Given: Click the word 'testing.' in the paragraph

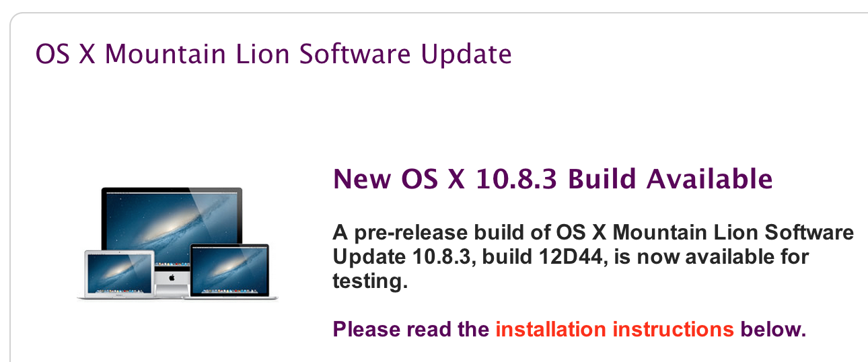Looking at the screenshot, I should pyautogui.click(x=370, y=281).
